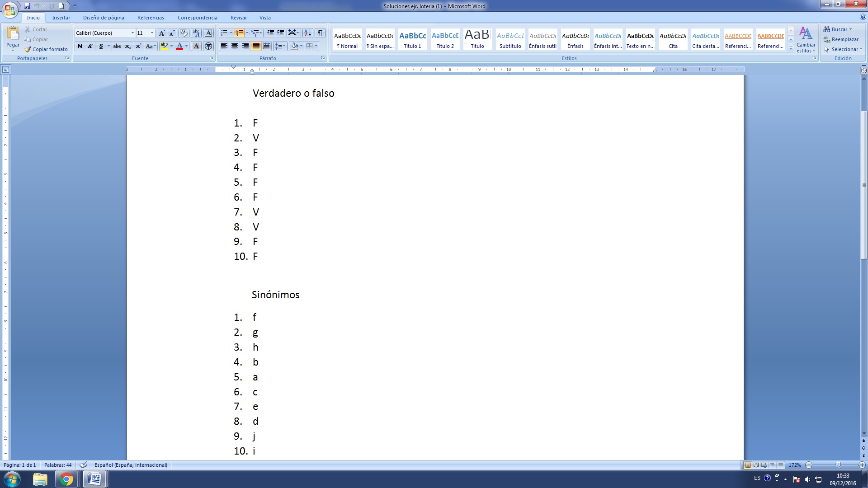Screen dimensions: 868x488
Task: Click the character shading icon
Action: tap(196, 46)
